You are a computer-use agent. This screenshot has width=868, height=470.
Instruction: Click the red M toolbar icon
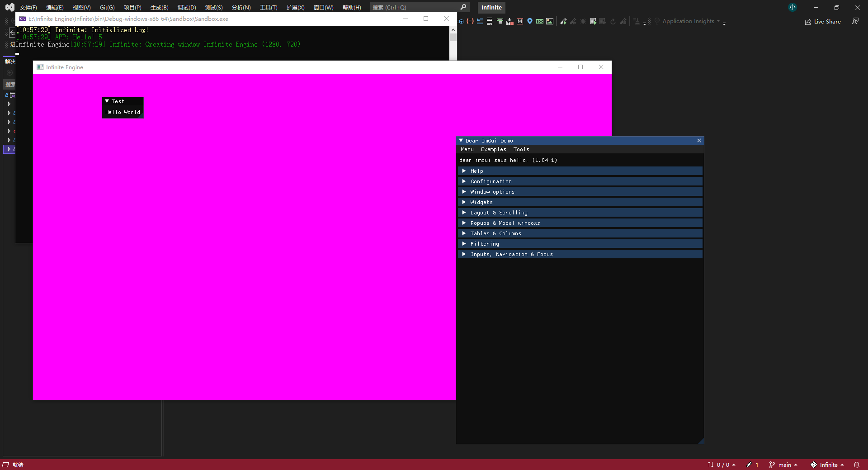click(x=520, y=21)
